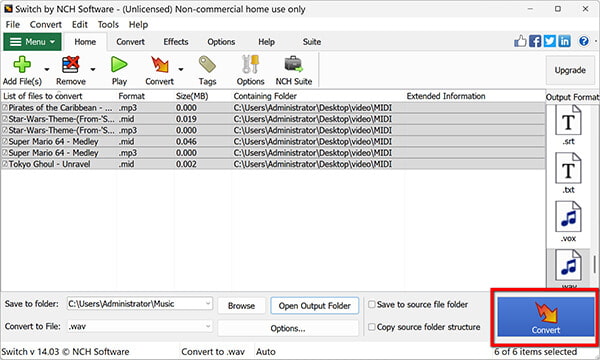600x360 pixels.
Task: Click the Open Output Folder button
Action: pyautogui.click(x=315, y=306)
